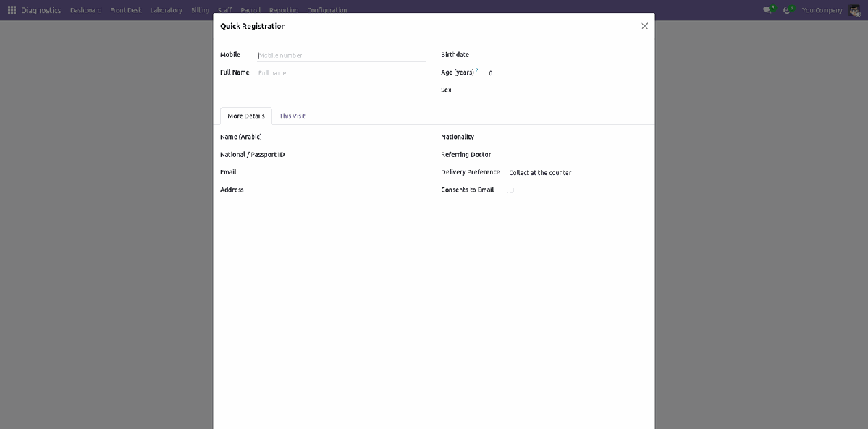
Task: Open the Configuration menu
Action: (327, 10)
